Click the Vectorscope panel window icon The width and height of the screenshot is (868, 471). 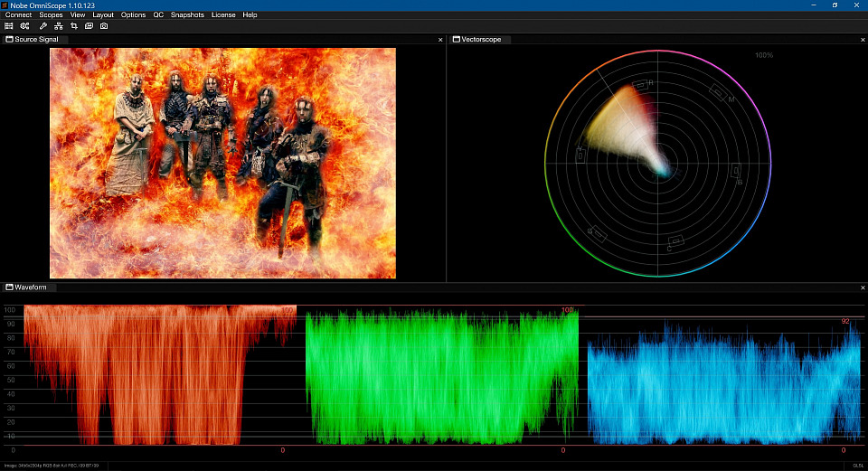(456, 39)
